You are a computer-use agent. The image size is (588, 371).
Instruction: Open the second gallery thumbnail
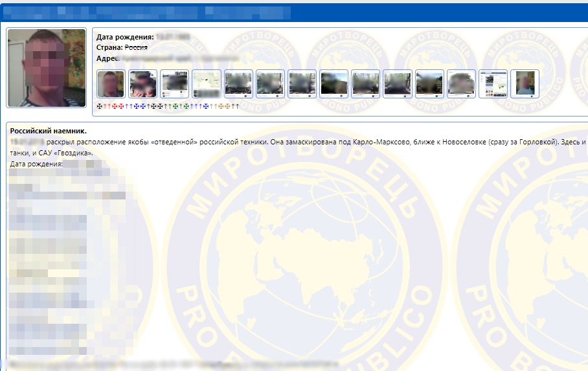142,84
